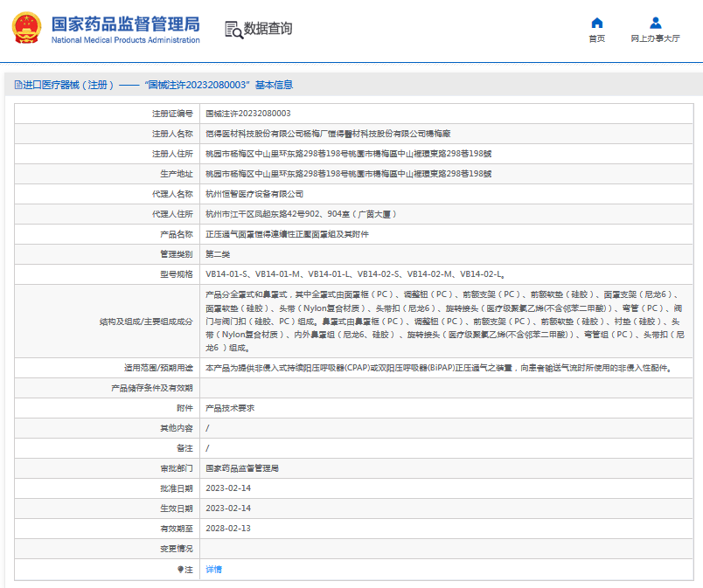Select approving department 国家药品监督管理局 value
The height and width of the screenshot is (588, 703).
(x=242, y=468)
